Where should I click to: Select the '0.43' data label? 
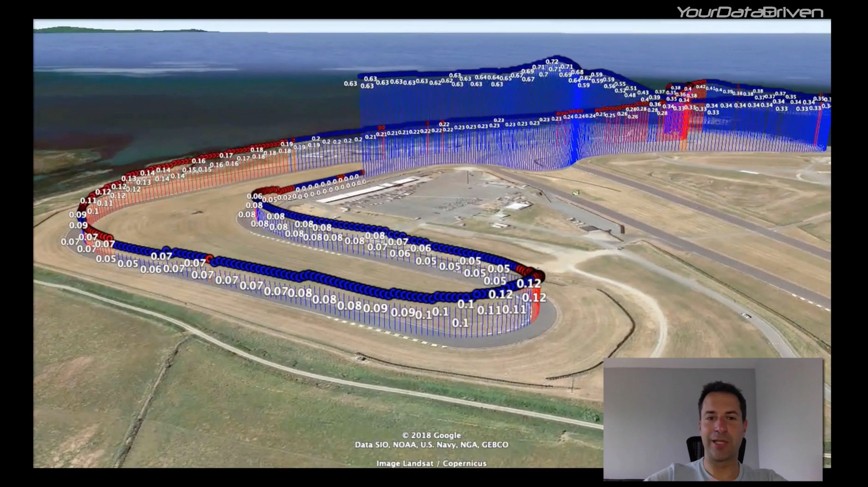click(643, 92)
